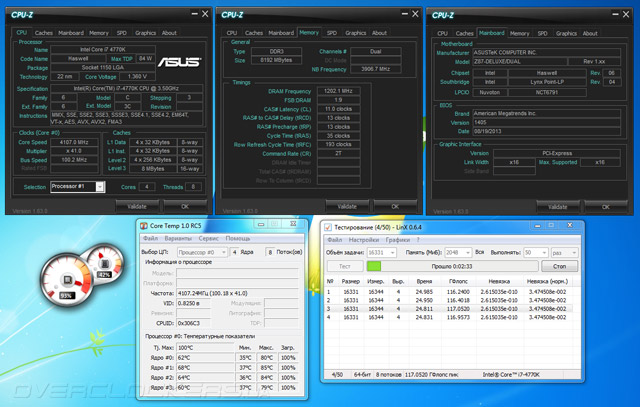Minimize the Core Temp window

point(261,224)
